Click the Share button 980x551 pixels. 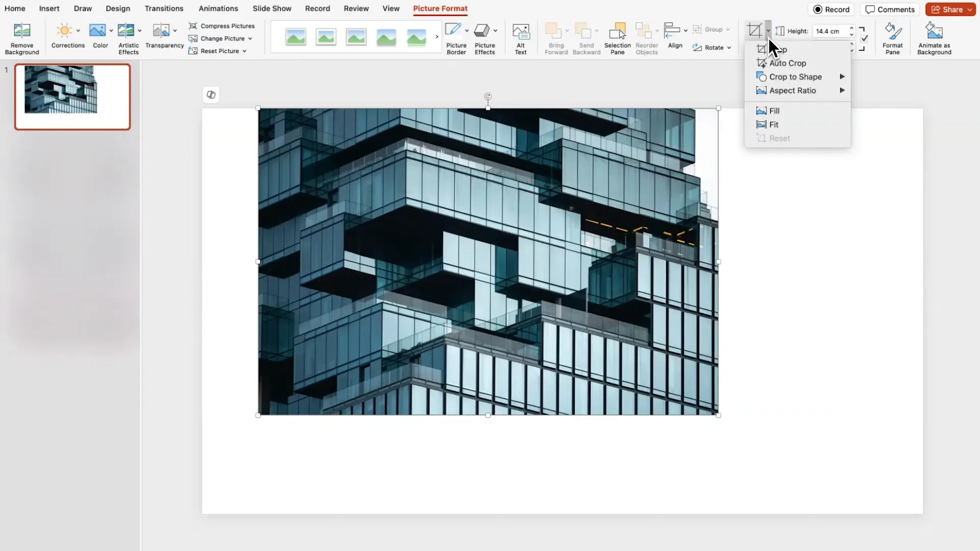(950, 9)
